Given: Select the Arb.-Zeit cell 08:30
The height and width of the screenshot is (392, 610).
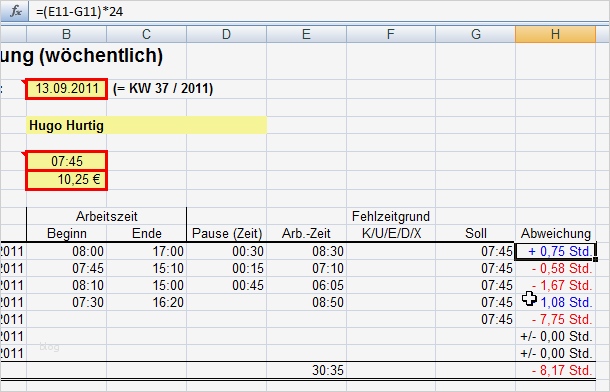Looking at the screenshot, I should pos(307,251).
